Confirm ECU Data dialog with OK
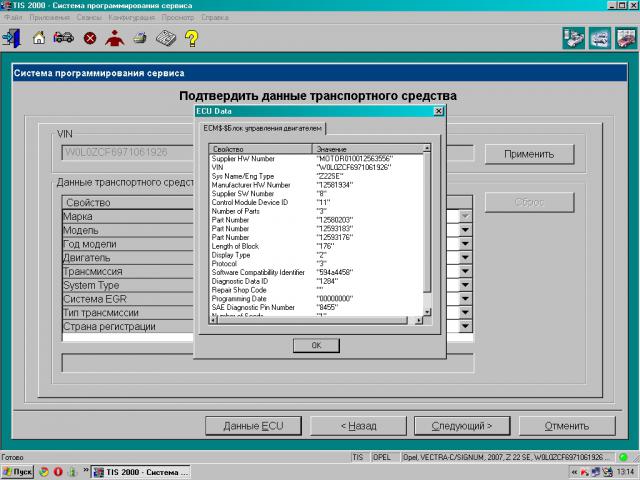The image size is (640, 480). (x=316, y=345)
